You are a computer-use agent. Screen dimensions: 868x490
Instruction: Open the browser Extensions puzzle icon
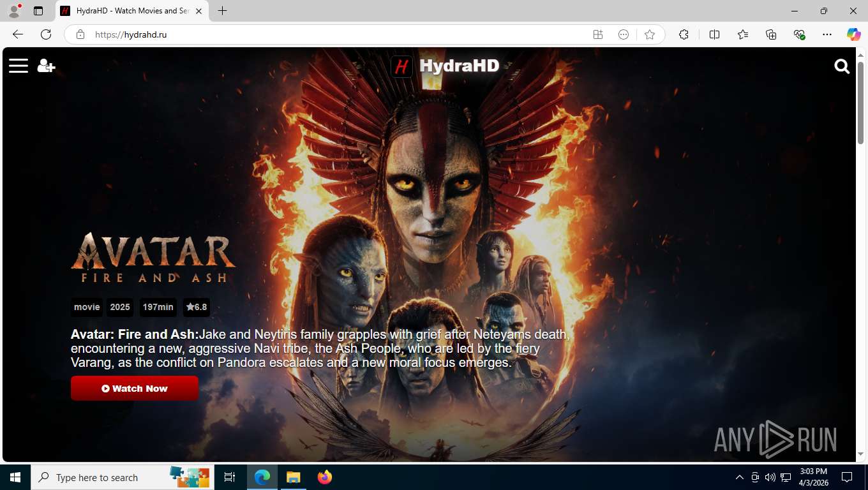(684, 34)
